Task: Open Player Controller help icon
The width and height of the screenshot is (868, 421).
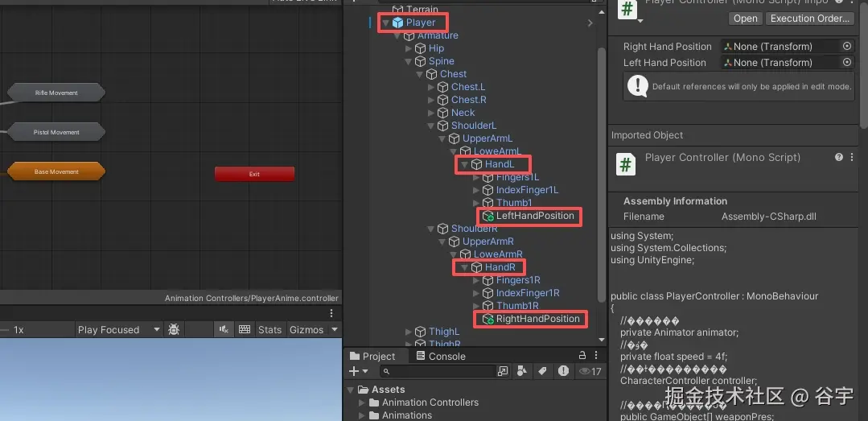Action: coord(839,157)
